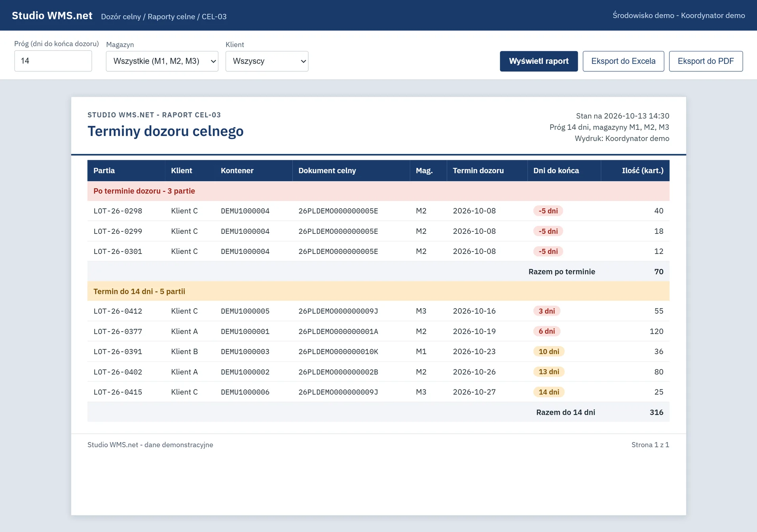The image size is (757, 532).
Task: Click container DEMU1000005
Action: (x=245, y=311)
